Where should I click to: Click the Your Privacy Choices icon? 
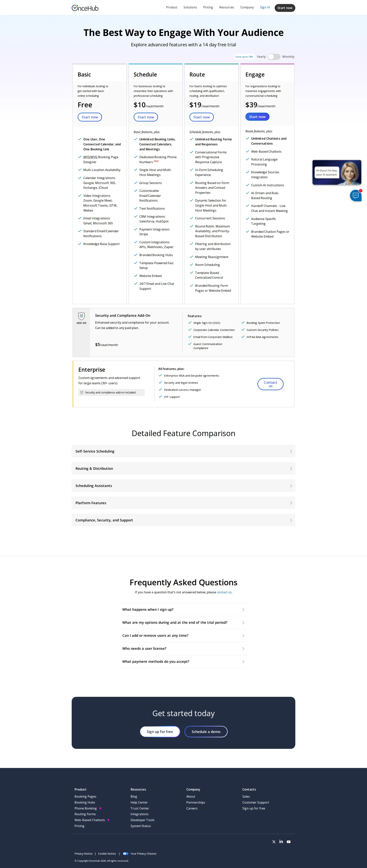[x=126, y=853]
